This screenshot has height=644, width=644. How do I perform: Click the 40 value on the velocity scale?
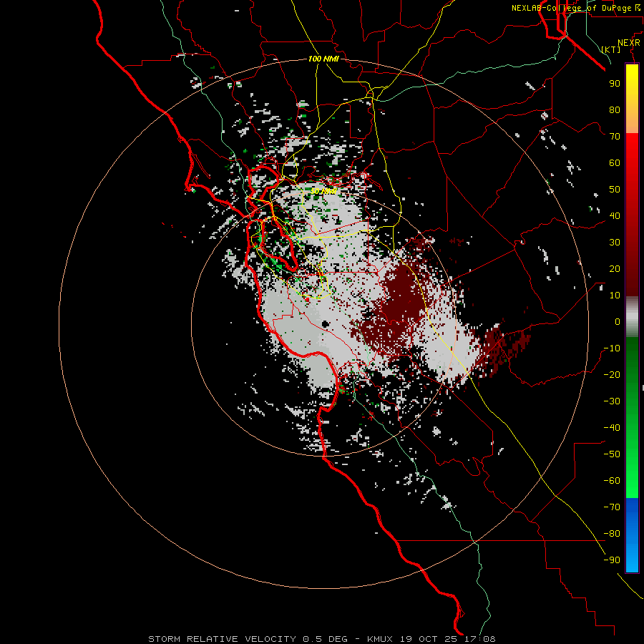(x=615, y=215)
